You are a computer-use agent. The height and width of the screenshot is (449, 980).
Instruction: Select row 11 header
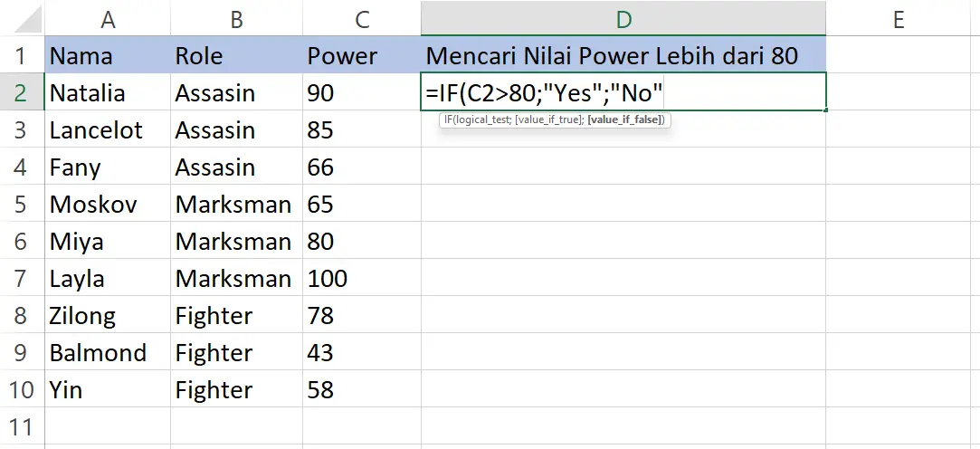pos(21,427)
